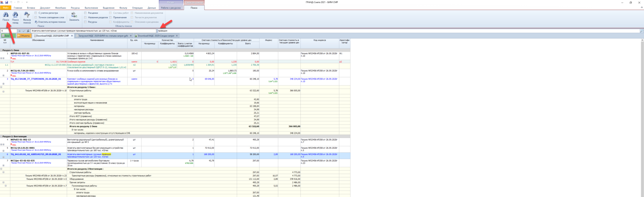The height and width of the screenshot is (197, 644).
Task: Enable the С учетом регистра checkbox
Action: [x=36, y=13]
